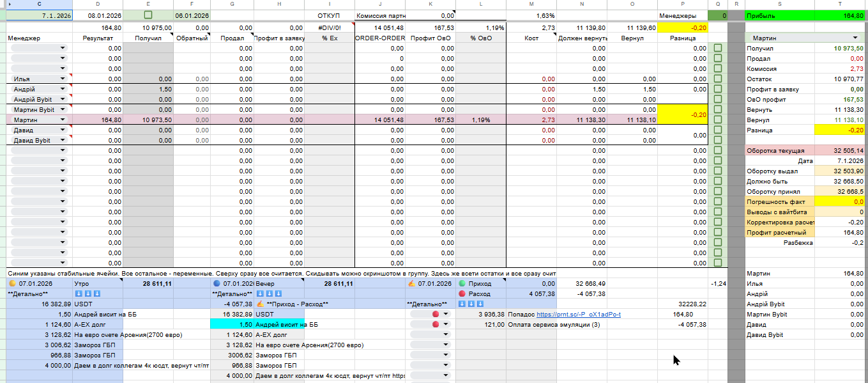Click the green circle icon next to Приход
Image resolution: width=868 pixels, height=383 pixels.
(x=462, y=283)
